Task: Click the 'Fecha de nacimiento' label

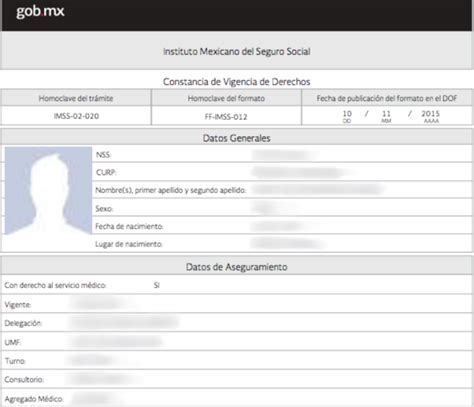Action: pos(129,226)
